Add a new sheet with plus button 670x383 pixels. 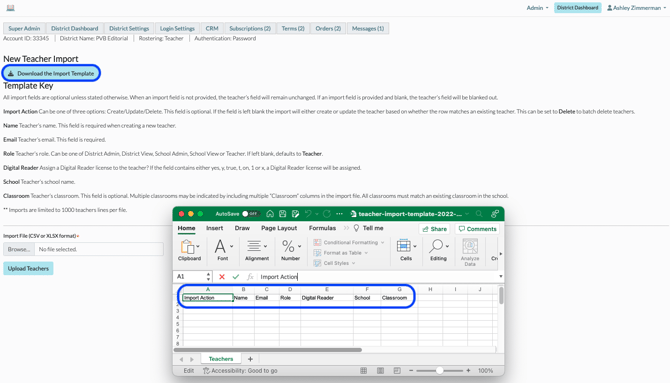pos(250,359)
